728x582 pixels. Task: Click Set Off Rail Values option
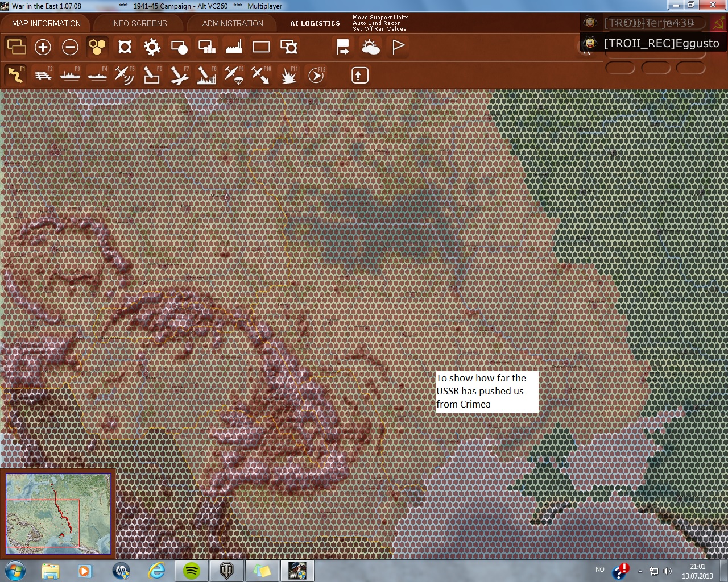tap(379, 29)
